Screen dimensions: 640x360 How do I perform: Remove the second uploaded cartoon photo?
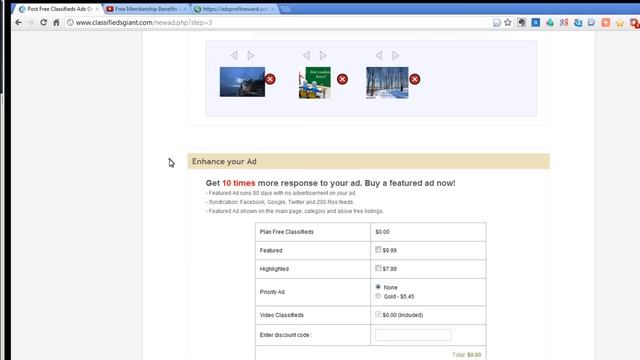342,79
